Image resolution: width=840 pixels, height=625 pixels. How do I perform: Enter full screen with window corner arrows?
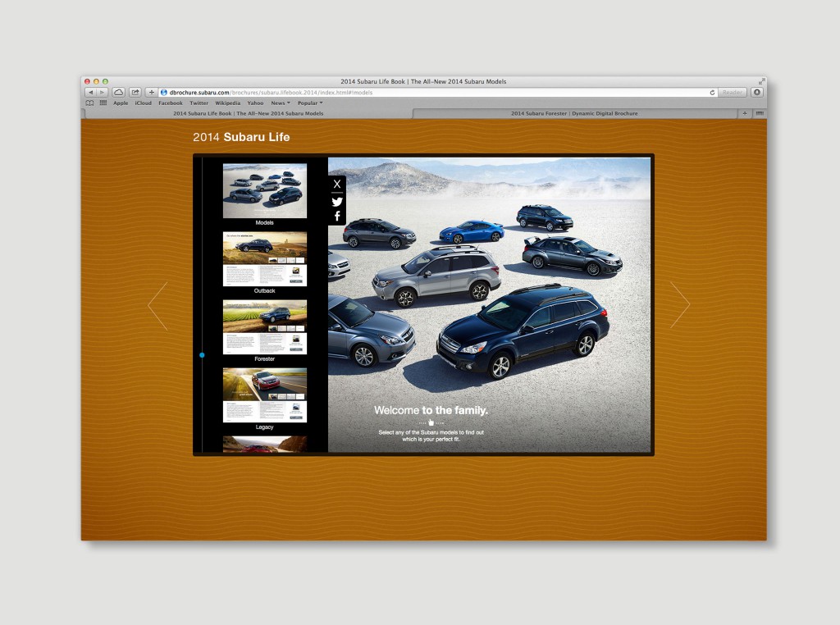(761, 81)
